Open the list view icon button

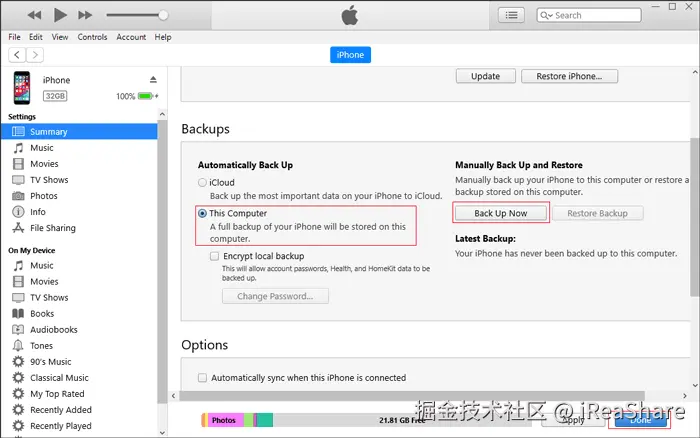pos(511,15)
